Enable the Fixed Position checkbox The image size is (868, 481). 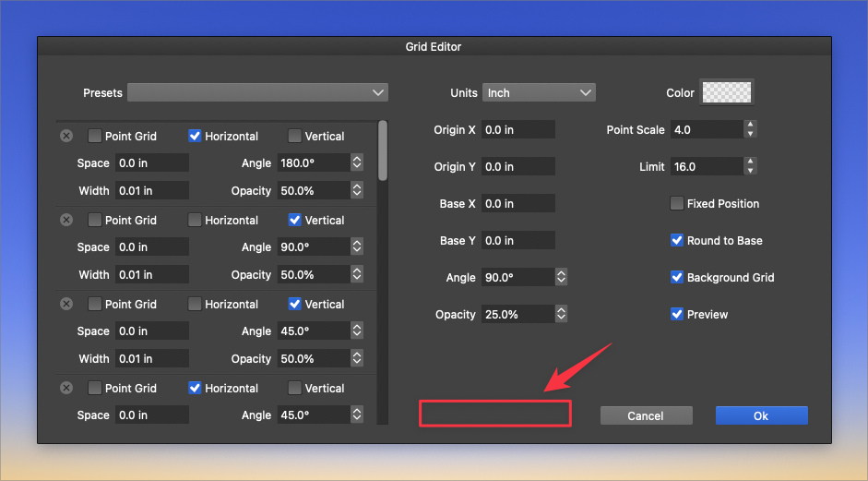pyautogui.click(x=677, y=203)
